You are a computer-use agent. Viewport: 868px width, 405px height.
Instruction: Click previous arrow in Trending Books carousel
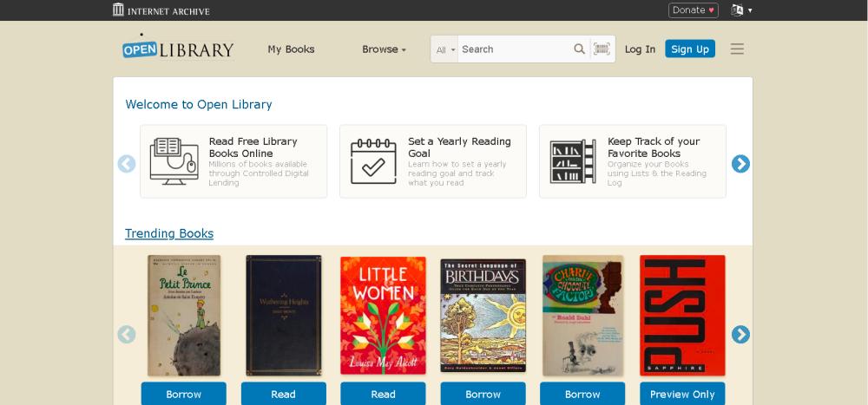click(x=126, y=334)
